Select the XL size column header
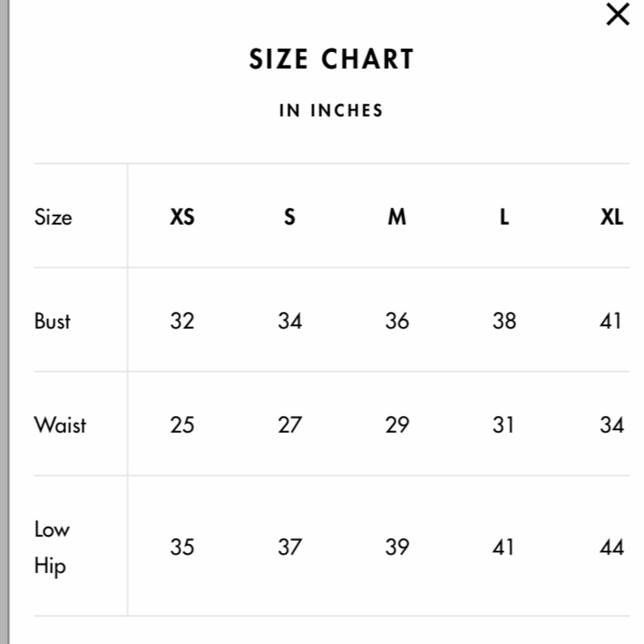This screenshot has width=644, height=644. pyautogui.click(x=612, y=217)
